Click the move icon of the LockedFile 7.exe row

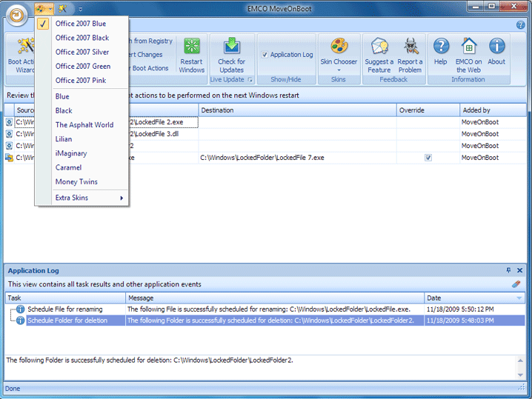(x=9, y=158)
